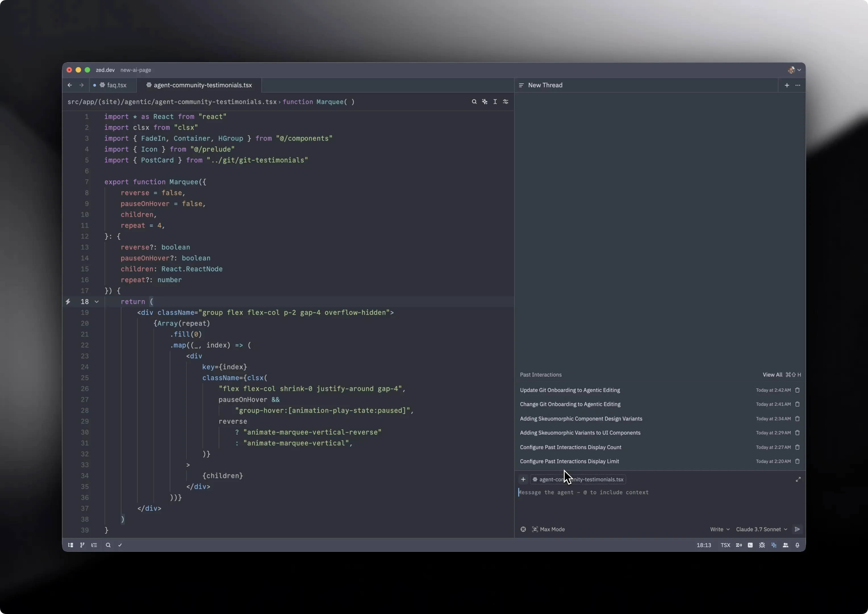This screenshot has width=868, height=614.
Task: Open Configure Past Interactions Display Count thread
Action: (570, 447)
